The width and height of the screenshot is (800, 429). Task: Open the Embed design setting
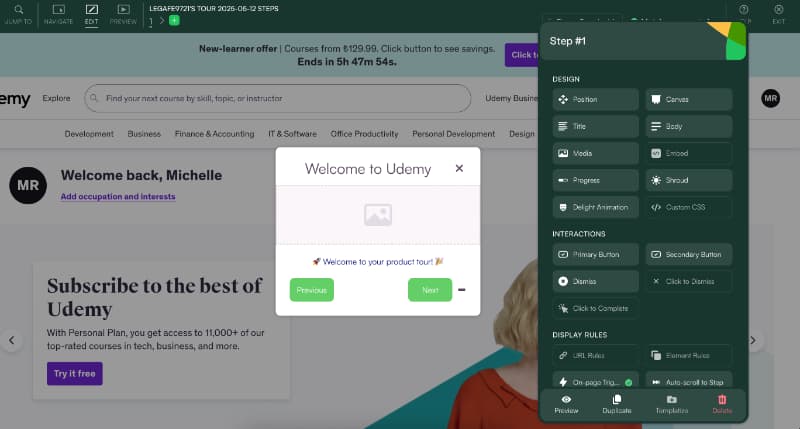pos(689,154)
